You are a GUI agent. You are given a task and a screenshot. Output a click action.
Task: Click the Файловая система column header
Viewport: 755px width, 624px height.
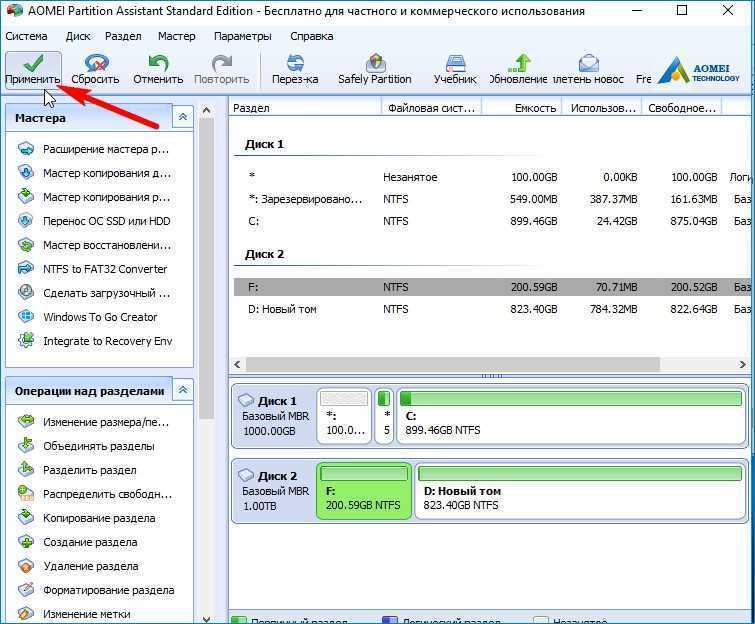[432, 108]
